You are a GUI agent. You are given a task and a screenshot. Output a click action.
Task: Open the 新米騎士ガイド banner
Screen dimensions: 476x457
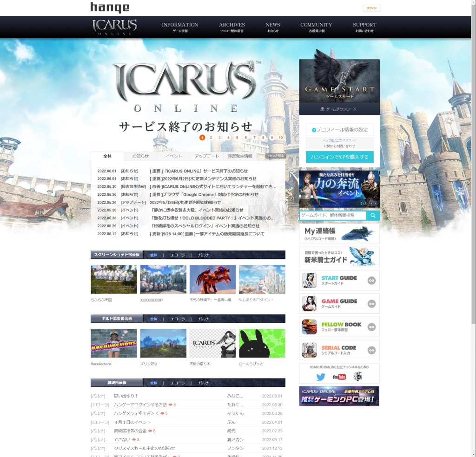(x=339, y=257)
